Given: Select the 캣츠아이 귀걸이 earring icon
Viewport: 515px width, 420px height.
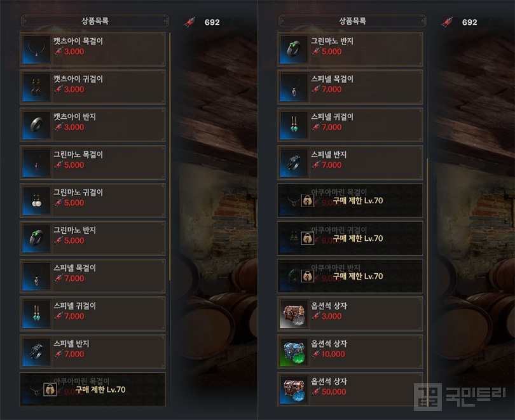Looking at the screenshot, I should pyautogui.click(x=36, y=87).
